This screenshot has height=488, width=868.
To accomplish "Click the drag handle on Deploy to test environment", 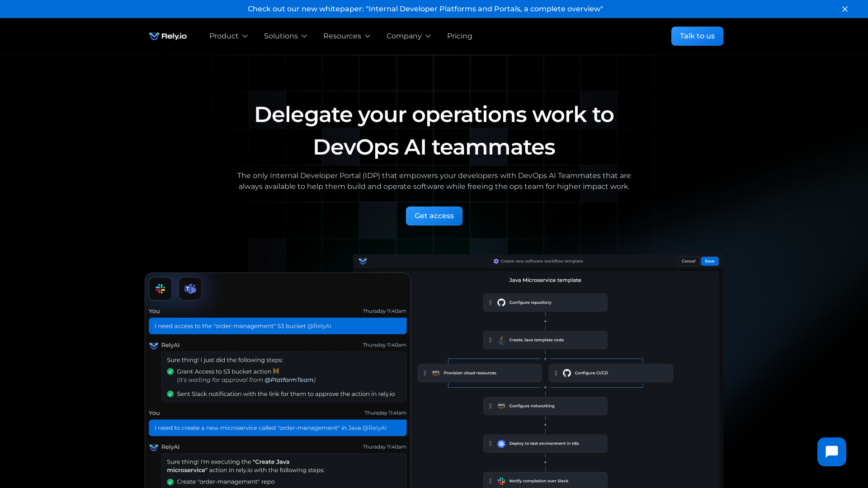I will [x=491, y=444].
